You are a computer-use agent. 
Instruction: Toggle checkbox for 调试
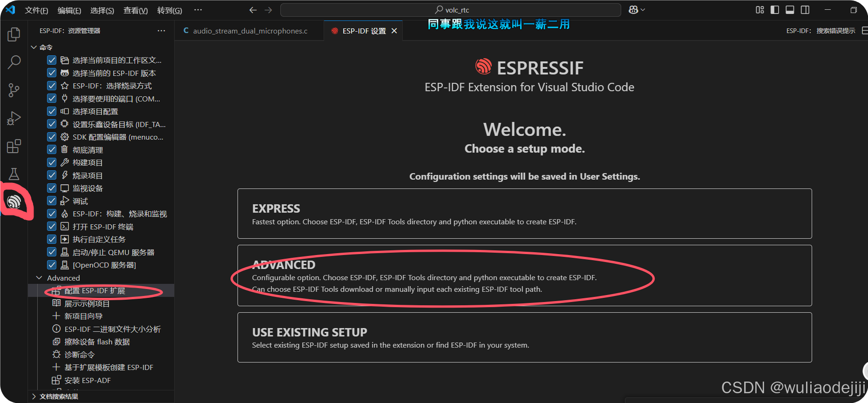coord(52,201)
